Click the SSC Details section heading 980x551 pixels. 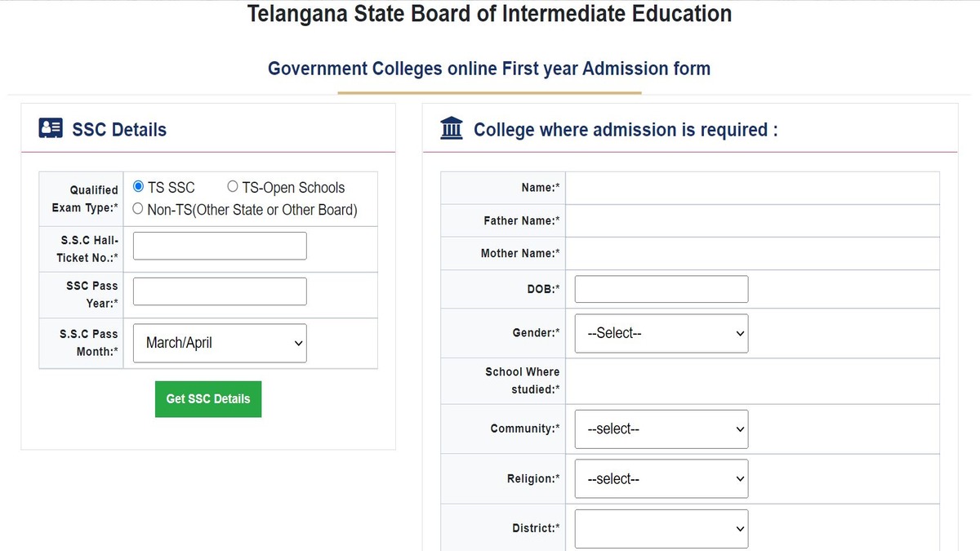click(119, 130)
